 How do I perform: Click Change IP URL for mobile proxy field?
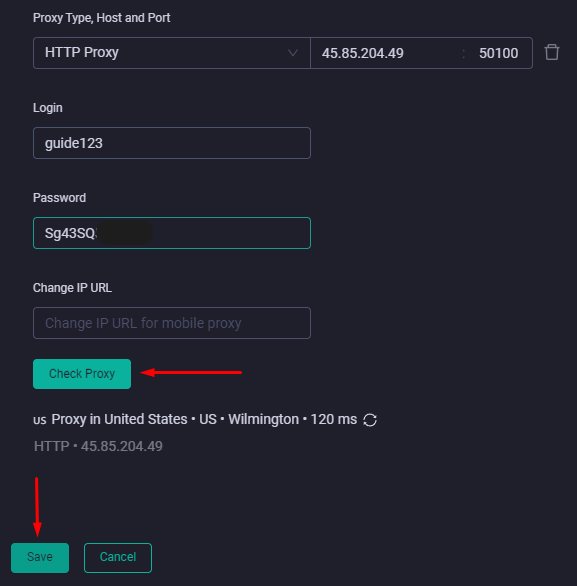pos(172,323)
